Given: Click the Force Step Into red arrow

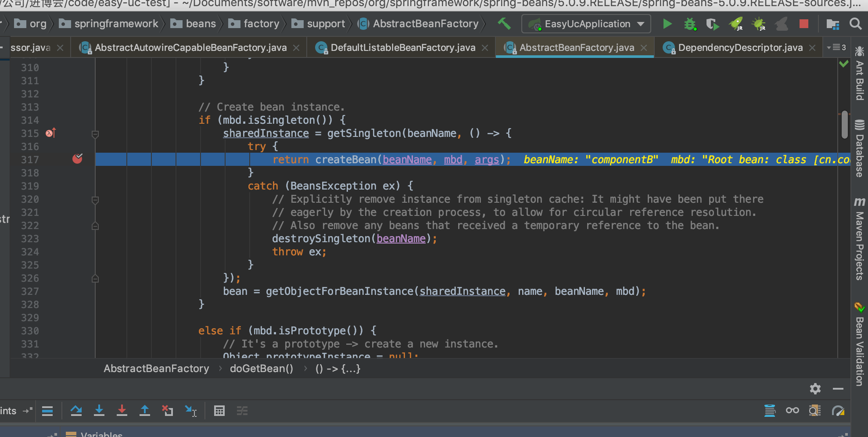Looking at the screenshot, I should click(122, 411).
